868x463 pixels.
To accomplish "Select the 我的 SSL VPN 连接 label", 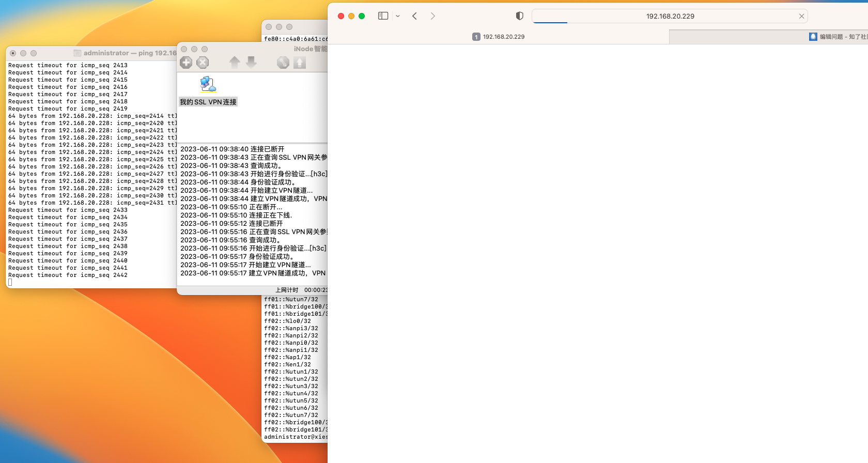I will (x=208, y=102).
